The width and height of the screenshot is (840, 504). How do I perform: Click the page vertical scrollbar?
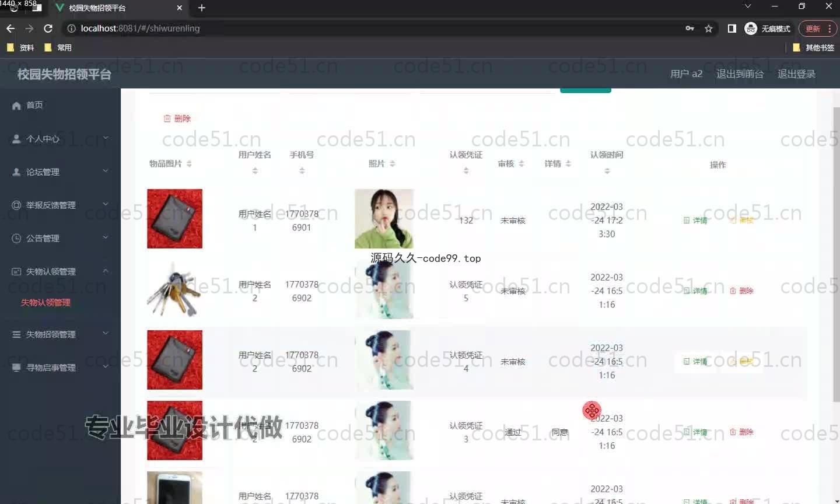coord(836,254)
